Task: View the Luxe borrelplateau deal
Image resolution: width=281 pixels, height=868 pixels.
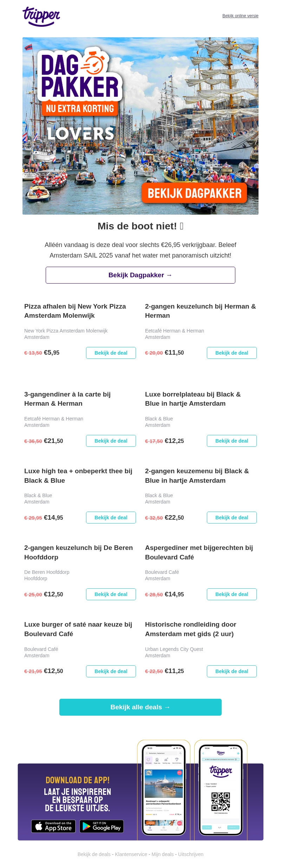Action: 231,441
